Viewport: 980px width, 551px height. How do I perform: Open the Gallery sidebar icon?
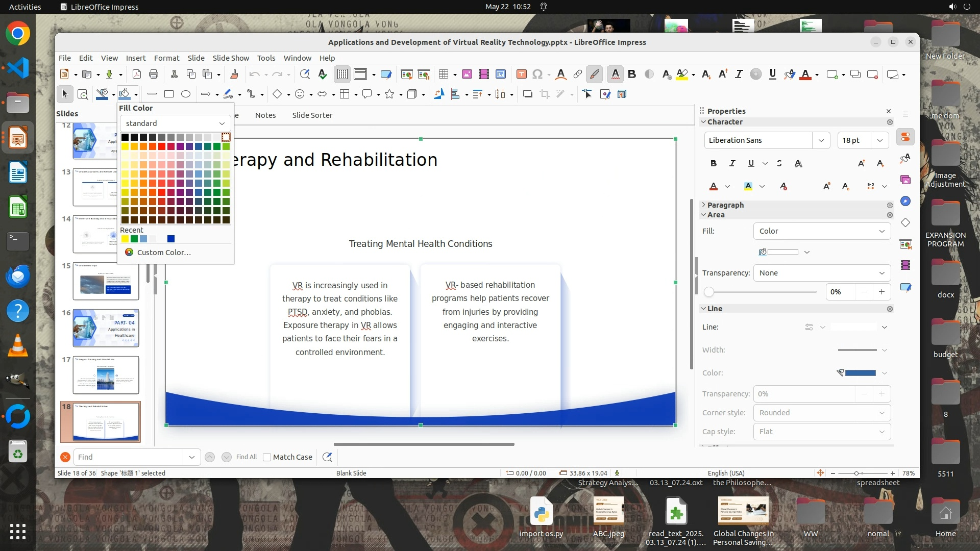point(905,180)
